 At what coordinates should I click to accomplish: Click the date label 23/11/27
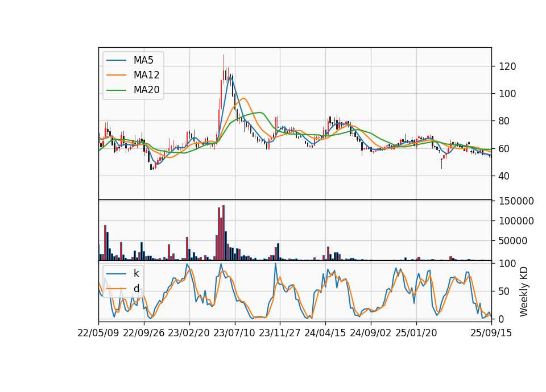click(x=280, y=333)
